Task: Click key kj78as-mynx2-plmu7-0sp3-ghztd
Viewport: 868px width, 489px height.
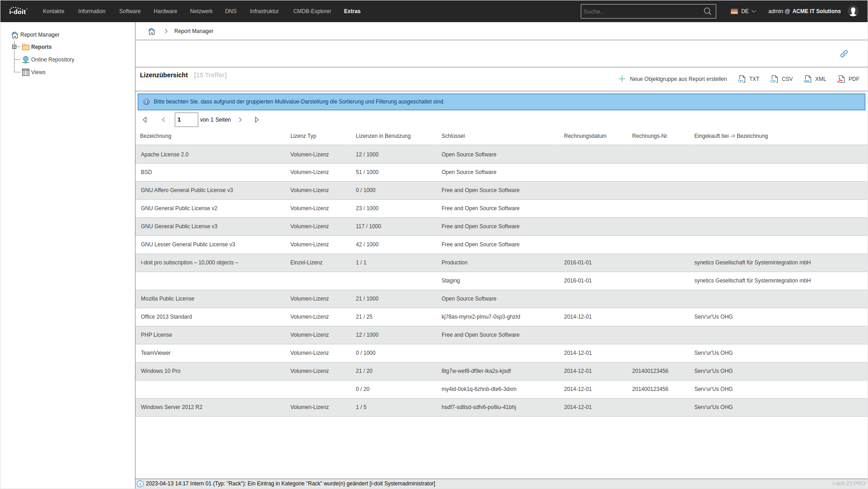Action: pos(481,317)
